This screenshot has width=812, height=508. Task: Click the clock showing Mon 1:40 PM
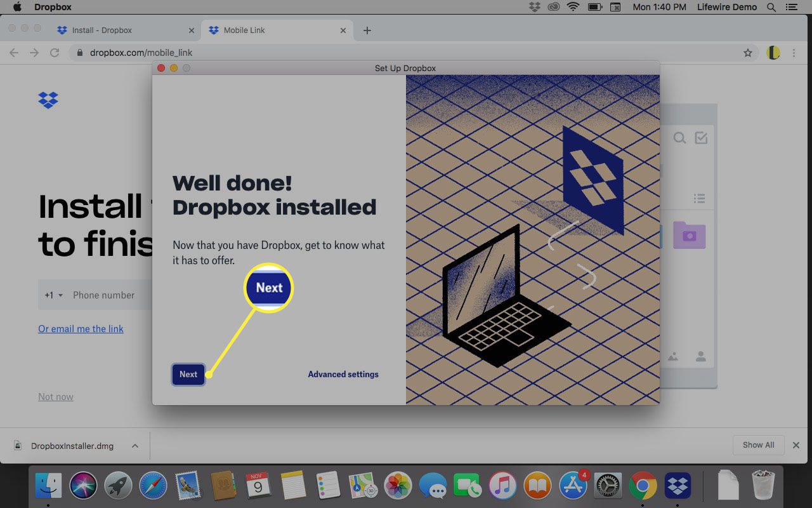click(659, 7)
